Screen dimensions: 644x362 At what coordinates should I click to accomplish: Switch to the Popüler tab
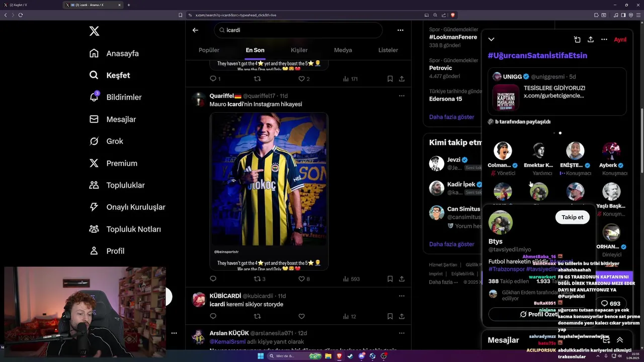tap(209, 50)
